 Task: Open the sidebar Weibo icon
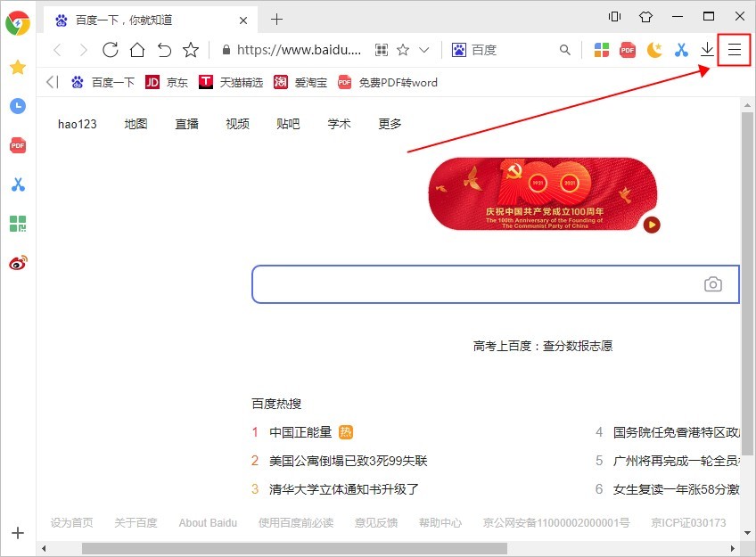18,263
